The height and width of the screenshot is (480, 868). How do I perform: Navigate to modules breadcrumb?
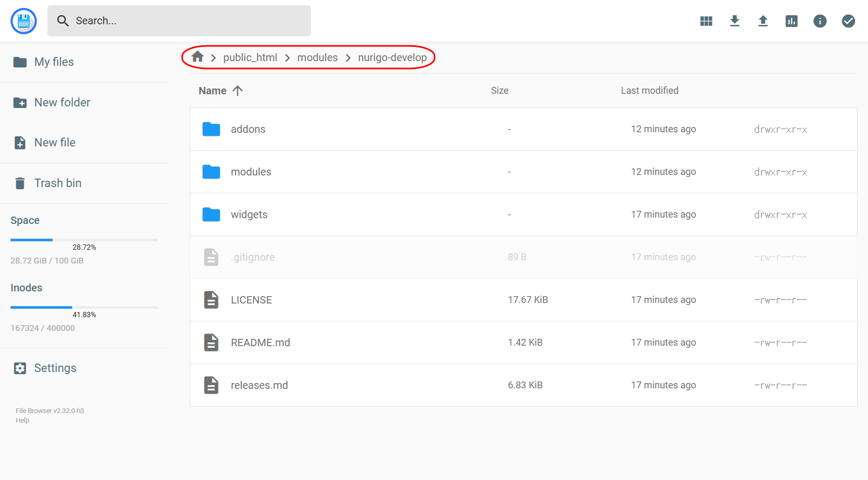318,57
